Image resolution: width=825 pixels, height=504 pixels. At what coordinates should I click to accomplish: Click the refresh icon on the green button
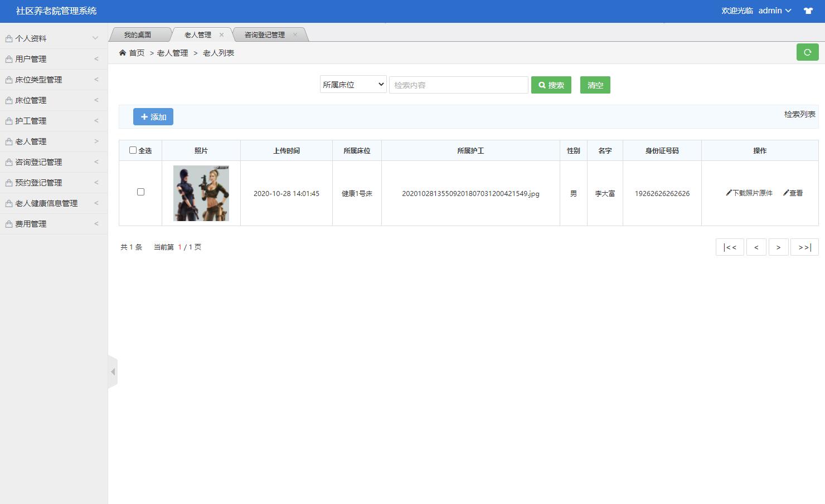point(807,52)
